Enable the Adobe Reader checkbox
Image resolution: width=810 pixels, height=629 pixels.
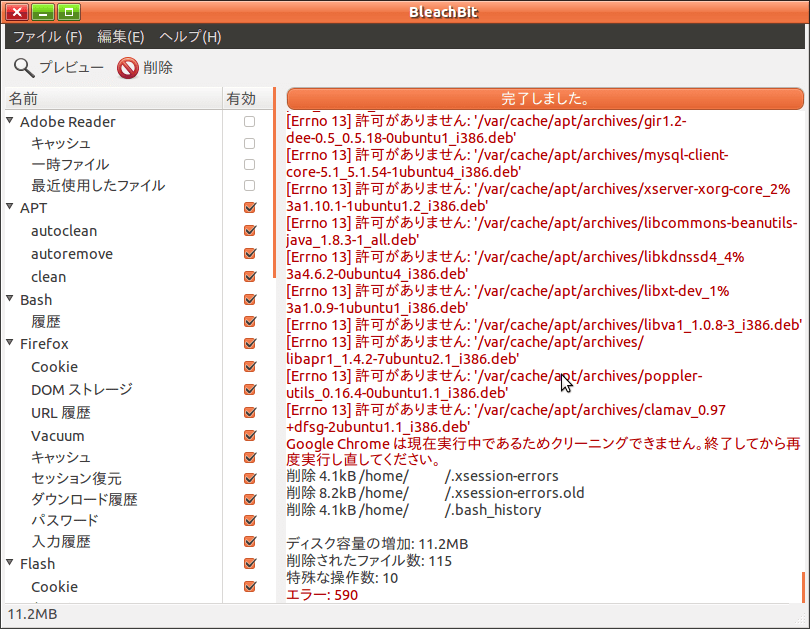point(249,122)
